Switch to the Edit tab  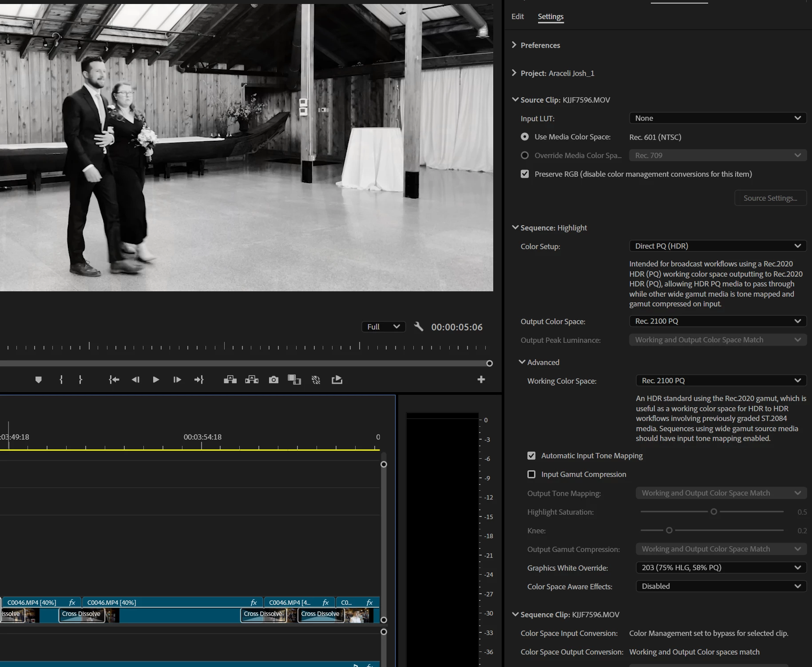coord(518,16)
